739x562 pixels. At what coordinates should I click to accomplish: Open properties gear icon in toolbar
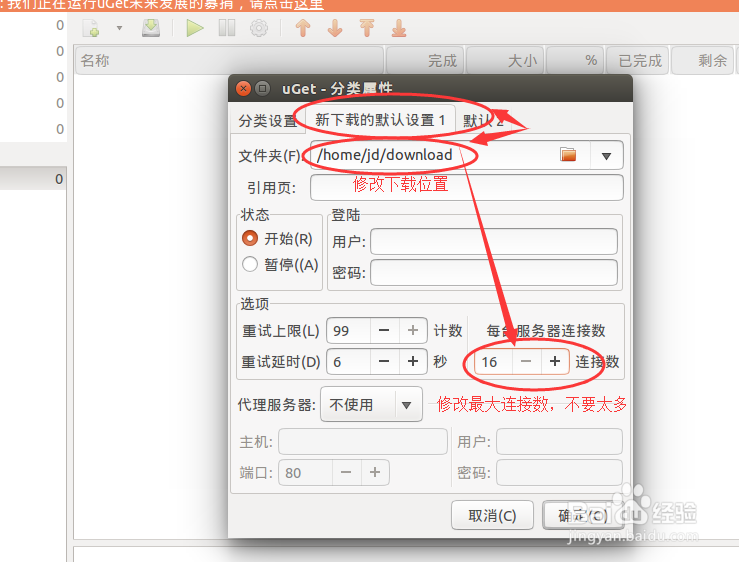pyautogui.click(x=259, y=28)
